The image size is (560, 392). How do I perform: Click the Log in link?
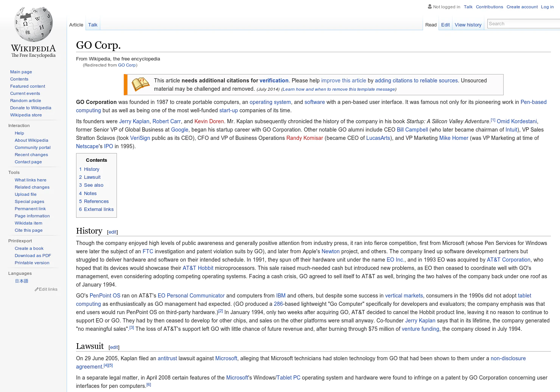tap(547, 7)
